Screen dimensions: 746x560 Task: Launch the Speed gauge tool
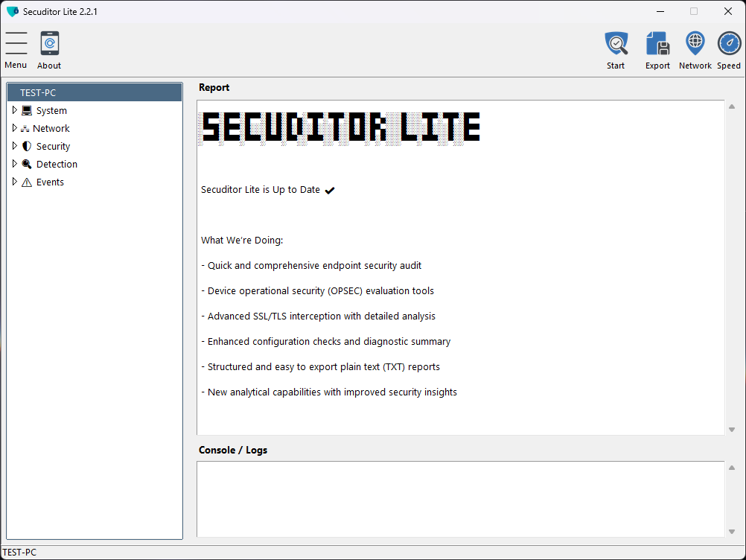click(x=729, y=44)
